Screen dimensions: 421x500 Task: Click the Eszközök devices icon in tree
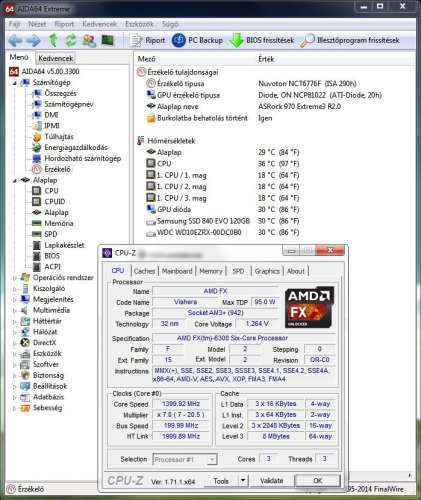click(25, 354)
